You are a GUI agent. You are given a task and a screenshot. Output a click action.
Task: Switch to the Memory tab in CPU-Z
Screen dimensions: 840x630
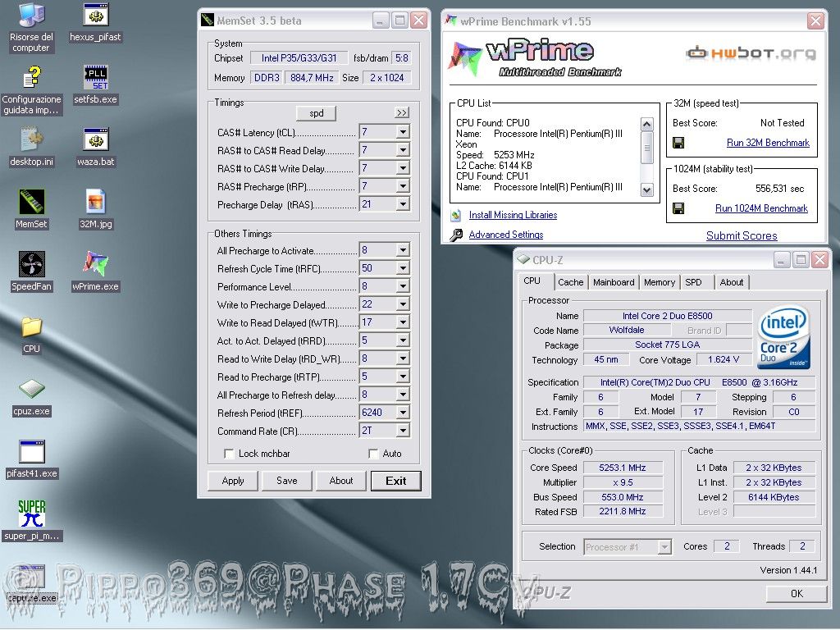(x=660, y=282)
